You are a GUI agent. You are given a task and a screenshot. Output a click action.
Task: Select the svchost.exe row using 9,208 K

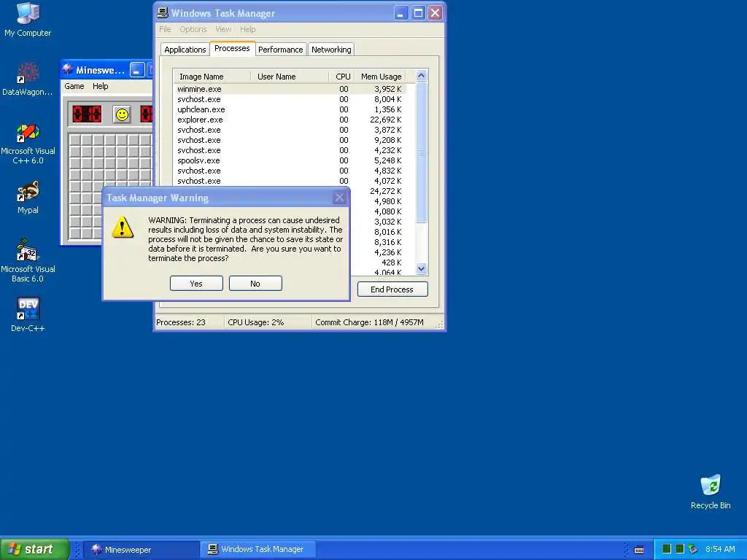[290, 140]
